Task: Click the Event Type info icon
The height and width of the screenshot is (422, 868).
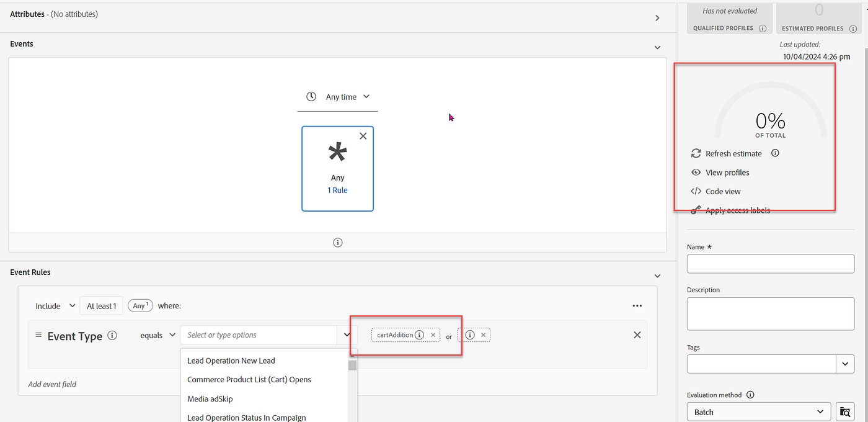Action: (x=112, y=335)
